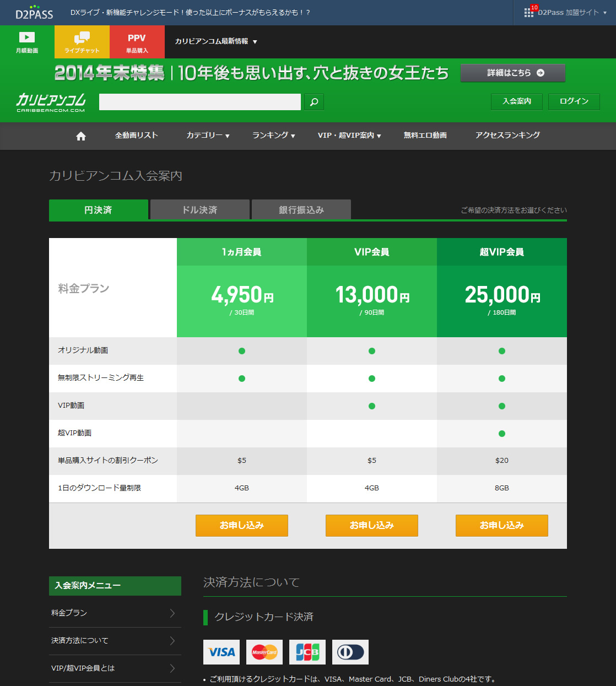
Task: Click arrow icon on 詳細はこちら button
Action: (541, 73)
